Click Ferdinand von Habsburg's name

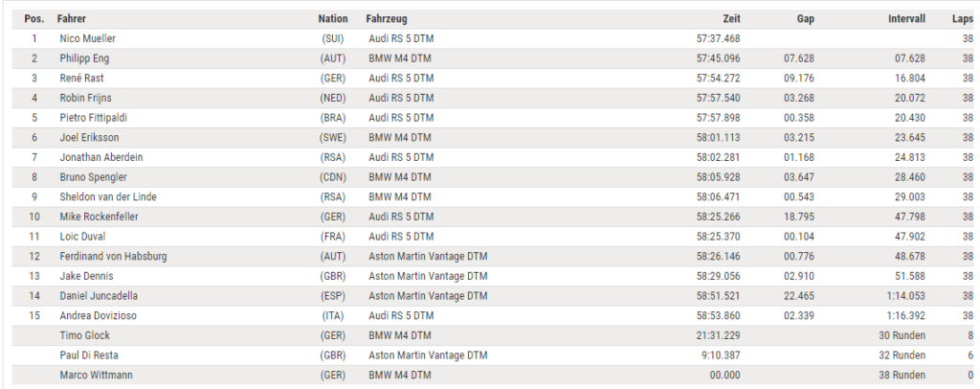tap(111, 256)
